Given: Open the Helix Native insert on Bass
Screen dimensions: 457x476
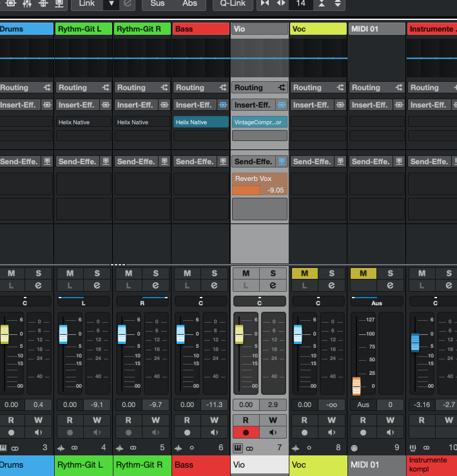Looking at the screenshot, I should (200, 122).
